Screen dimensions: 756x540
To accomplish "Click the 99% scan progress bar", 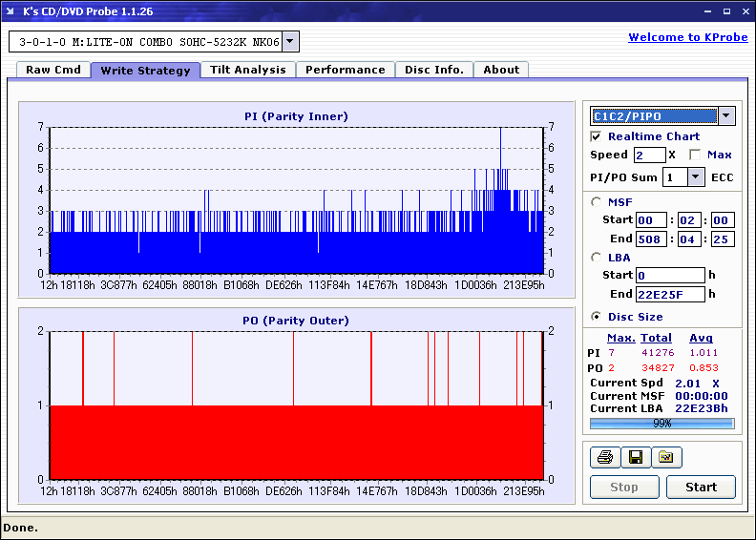I will [x=661, y=423].
